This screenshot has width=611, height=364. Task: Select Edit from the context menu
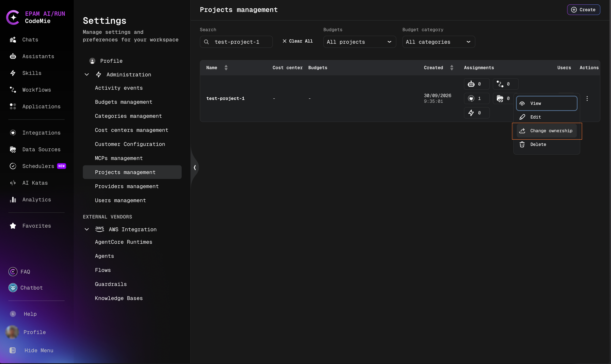click(546, 117)
